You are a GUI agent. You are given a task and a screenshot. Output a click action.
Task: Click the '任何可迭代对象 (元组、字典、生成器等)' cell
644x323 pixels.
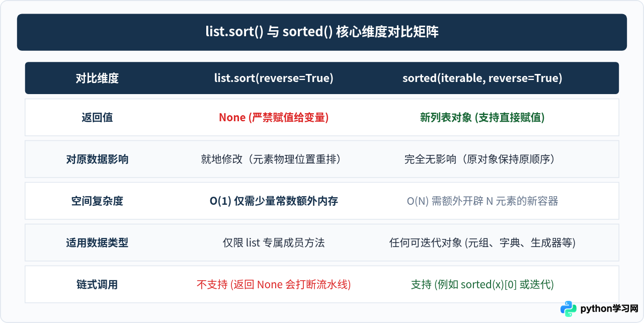482,243
